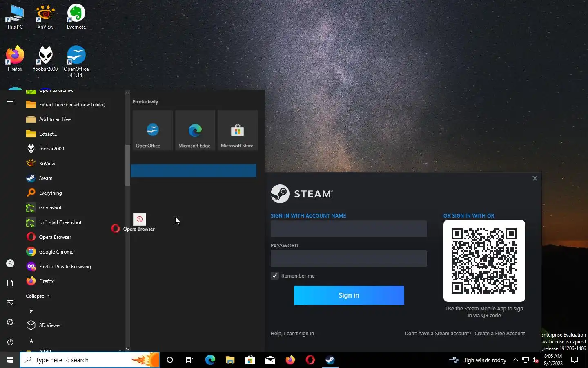Switch to Opera on taskbar
Screen dimensions: 588x368
[x=310, y=360]
